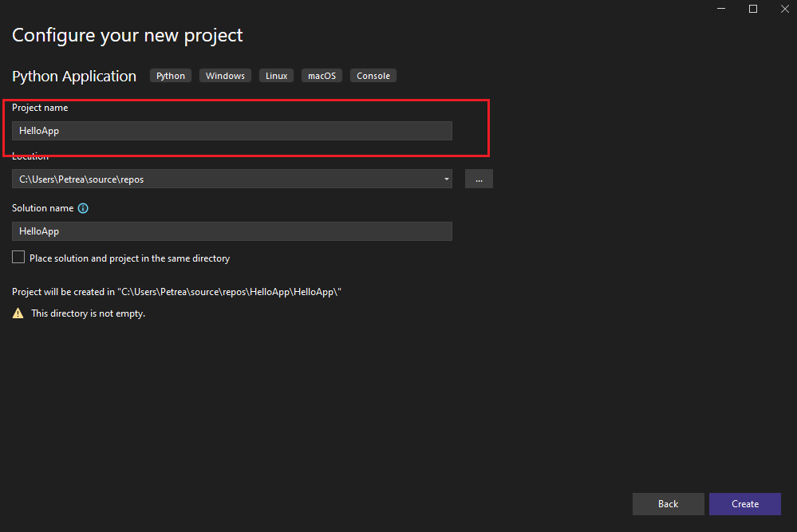This screenshot has width=797, height=532.
Task: Click the Console tag
Action: point(373,76)
